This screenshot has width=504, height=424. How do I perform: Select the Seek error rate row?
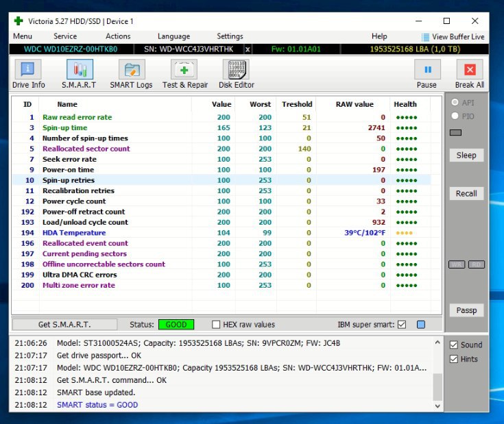pyautogui.click(x=221, y=159)
